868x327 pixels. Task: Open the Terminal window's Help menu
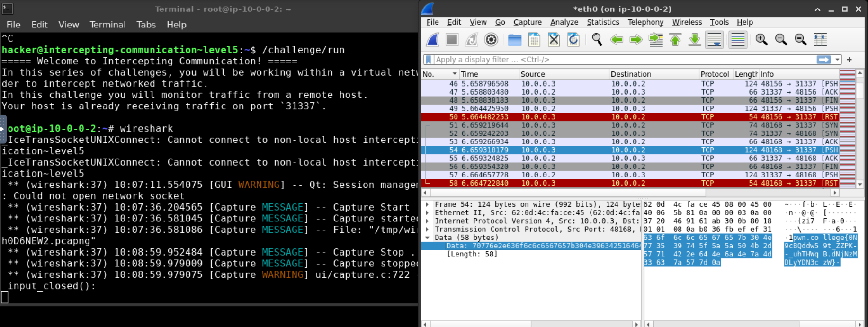click(176, 25)
